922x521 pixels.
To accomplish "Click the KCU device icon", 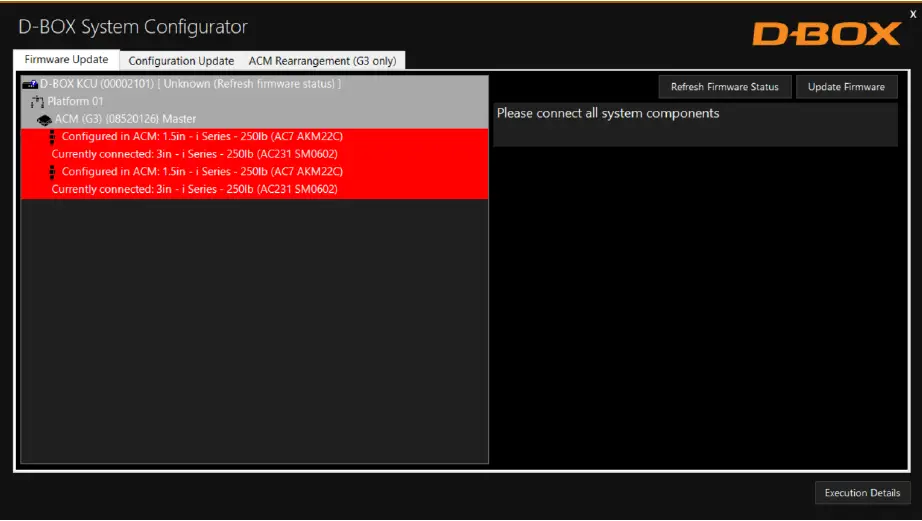I will click(x=30, y=84).
